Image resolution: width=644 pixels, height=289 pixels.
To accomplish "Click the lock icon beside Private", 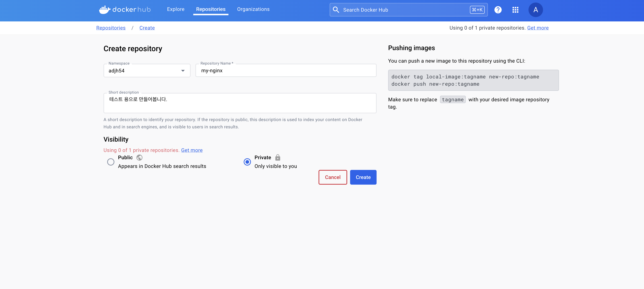I will click(278, 157).
